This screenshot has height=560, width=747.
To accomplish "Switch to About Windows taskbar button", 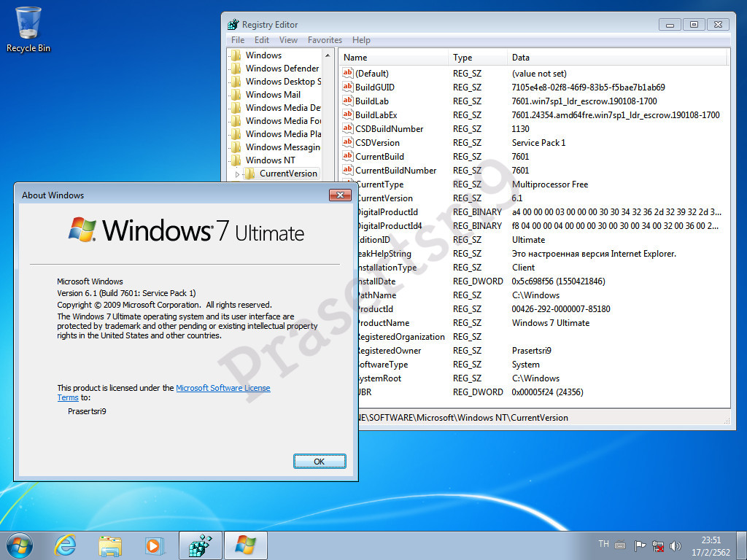I will coord(245,545).
